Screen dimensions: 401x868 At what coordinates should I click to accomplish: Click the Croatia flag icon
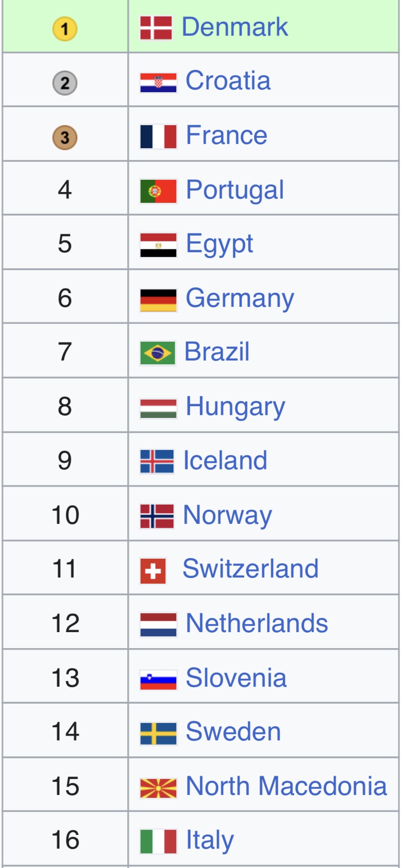(x=158, y=82)
